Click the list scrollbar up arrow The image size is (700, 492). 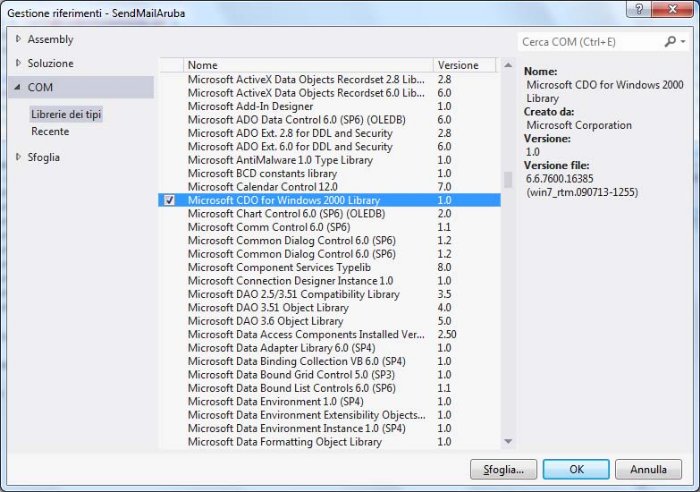coord(508,65)
